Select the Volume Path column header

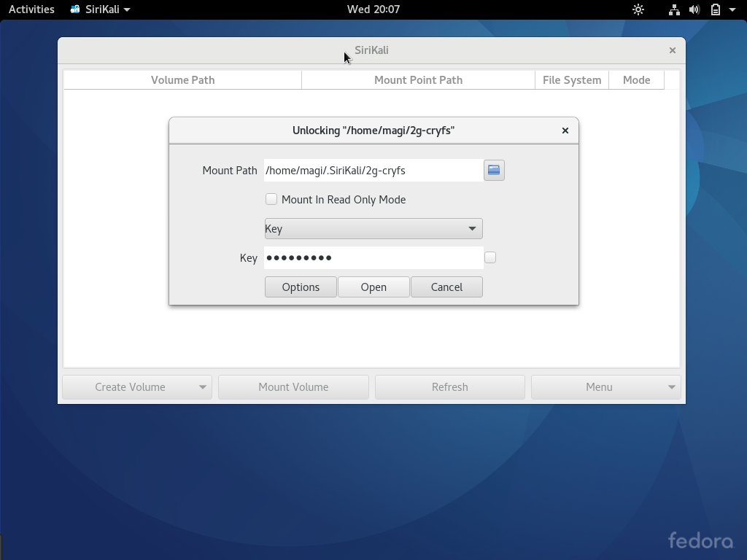coord(183,80)
